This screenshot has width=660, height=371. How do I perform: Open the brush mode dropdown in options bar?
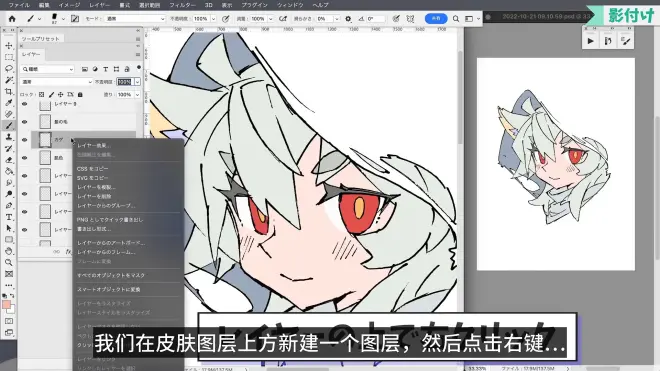(x=135, y=19)
